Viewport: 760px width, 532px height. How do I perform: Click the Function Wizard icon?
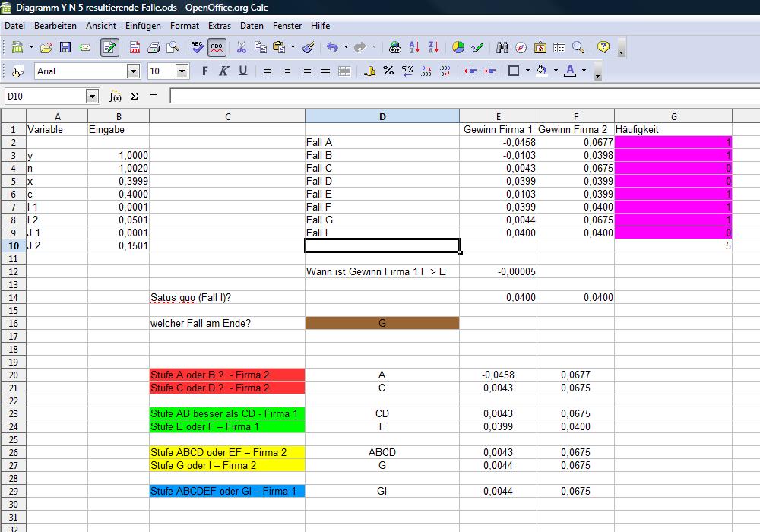(115, 97)
